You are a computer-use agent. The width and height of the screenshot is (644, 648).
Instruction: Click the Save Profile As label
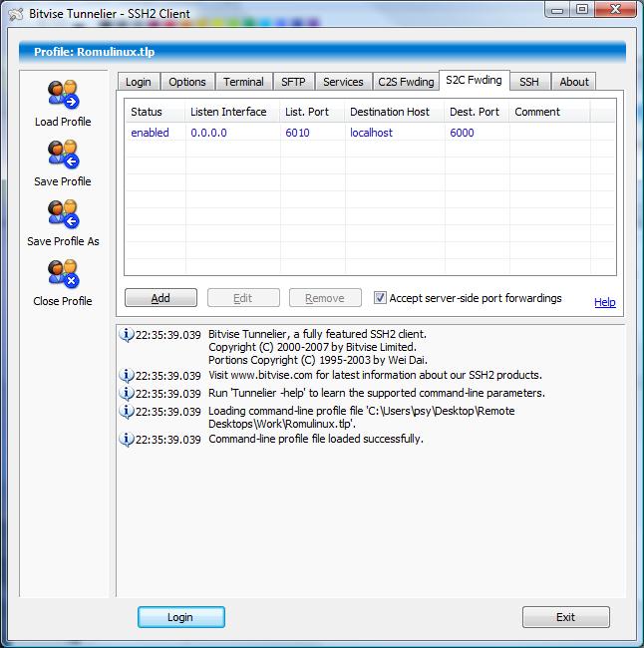point(63,241)
